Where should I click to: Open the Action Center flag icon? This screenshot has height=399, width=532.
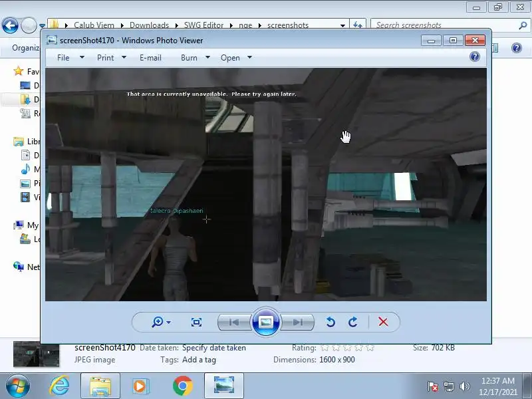pyautogui.click(x=433, y=386)
